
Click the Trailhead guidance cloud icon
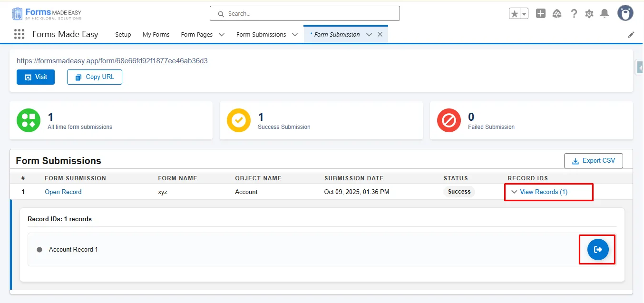(x=557, y=14)
